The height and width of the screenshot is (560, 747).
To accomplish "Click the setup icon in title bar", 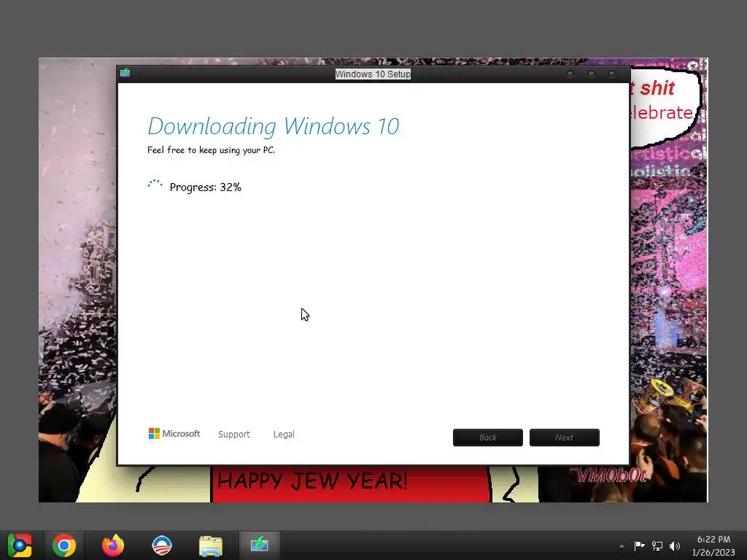I will click(125, 72).
